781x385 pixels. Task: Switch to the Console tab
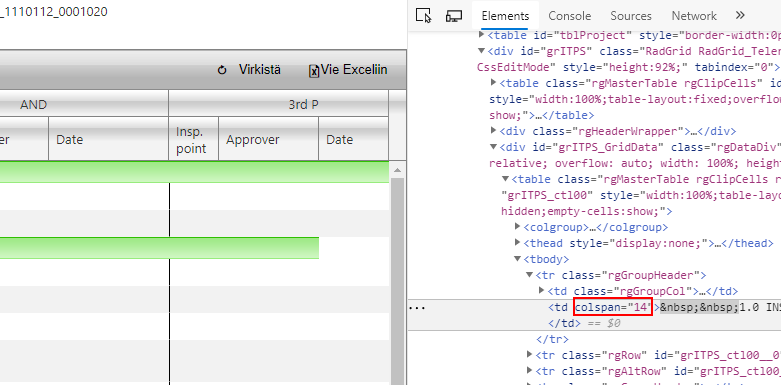coord(569,16)
